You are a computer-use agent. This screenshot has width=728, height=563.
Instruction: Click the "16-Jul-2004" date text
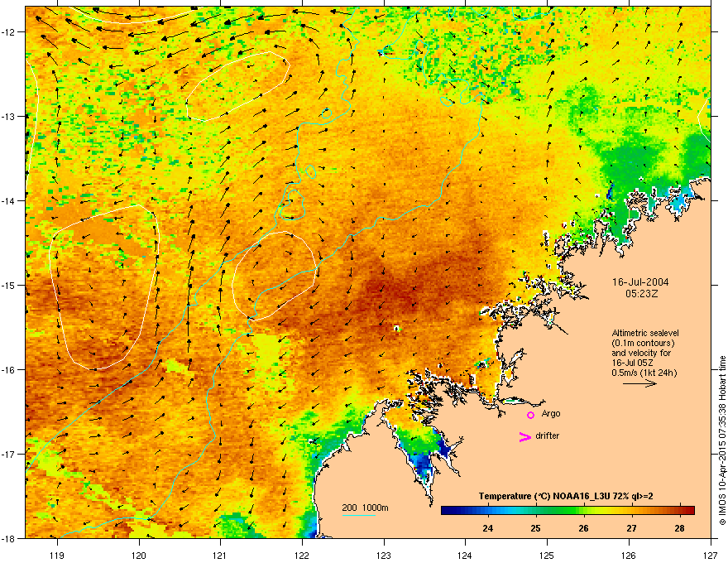[640, 282]
